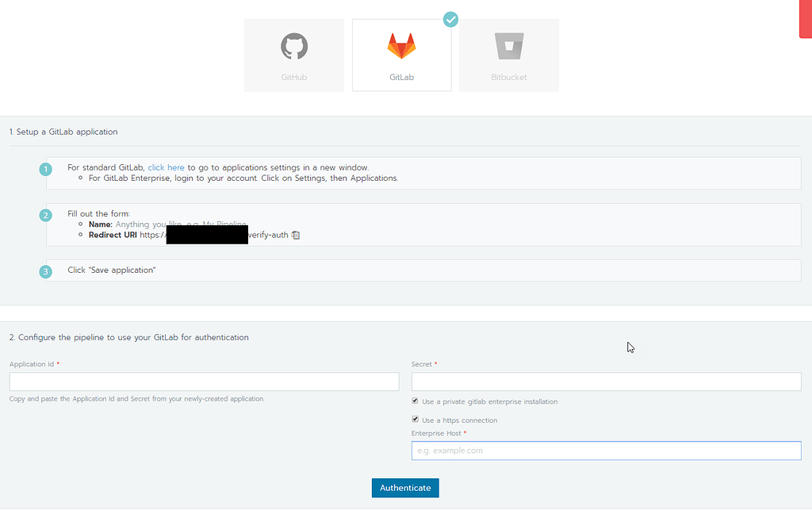Click the step 2 numbered circle

(45, 215)
